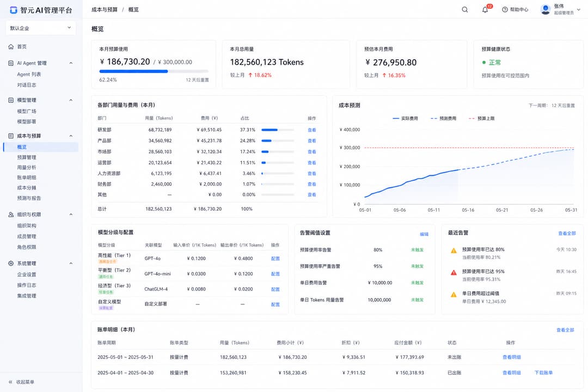Viewport: 588px width, 392px height.
Task: Open the notification bell icon
Action: coord(485,10)
